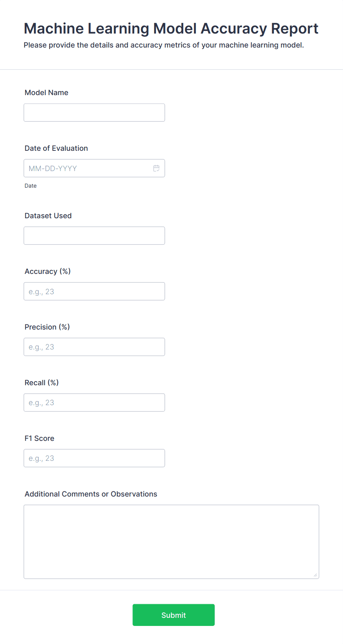Focus the Date of Evaluation MM-DD-YYYY field
Screen dimensions: 343x644
pyautogui.click(x=94, y=168)
